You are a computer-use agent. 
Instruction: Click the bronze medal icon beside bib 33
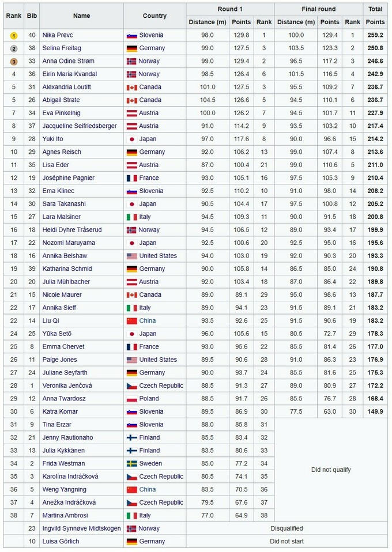coord(13,61)
